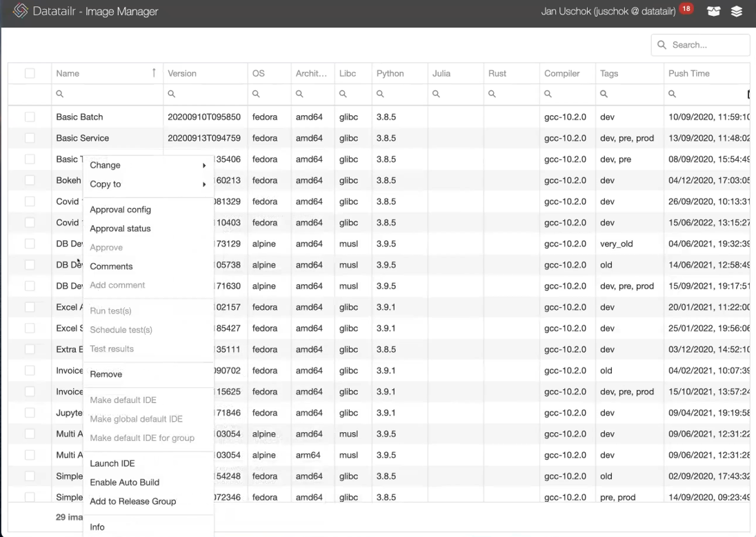Expand the Change submenu arrow
Screen dimensions: 756x537
204,166
